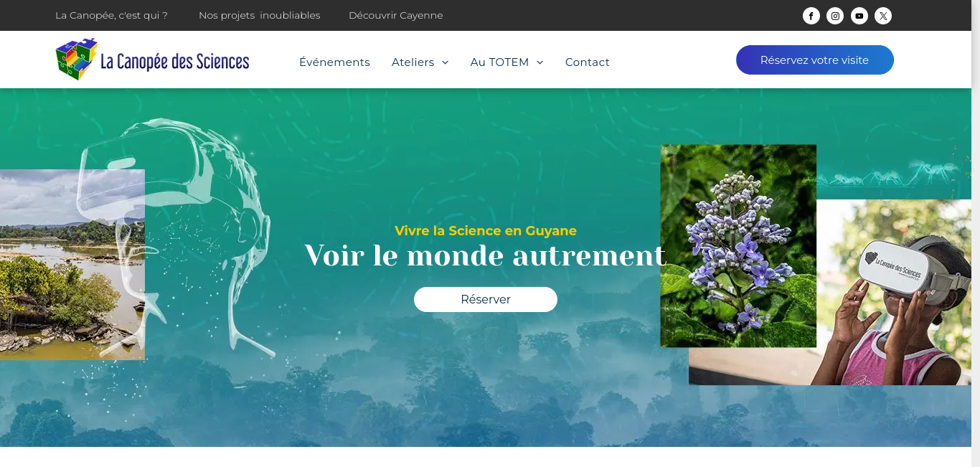Open the Contact menu item
Image resolution: width=980 pixels, height=467 pixels.
[588, 62]
